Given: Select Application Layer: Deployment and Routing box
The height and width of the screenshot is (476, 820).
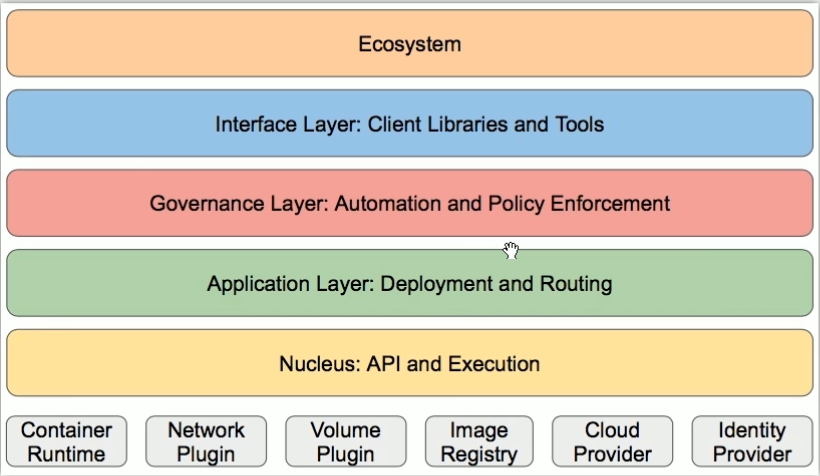Looking at the screenshot, I should [x=409, y=283].
